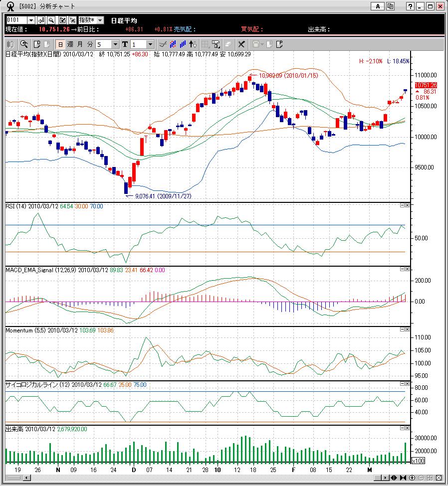
Task: Click the scrollbar left arrow
Action: coord(27,478)
